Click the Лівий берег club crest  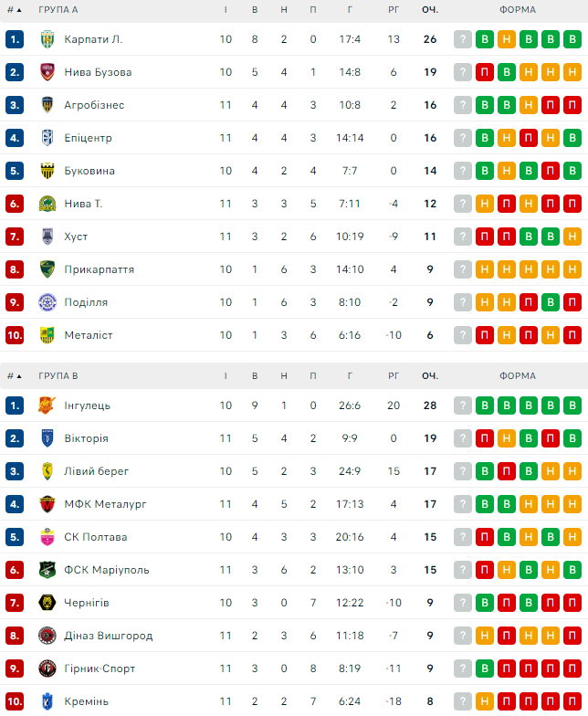[47, 471]
